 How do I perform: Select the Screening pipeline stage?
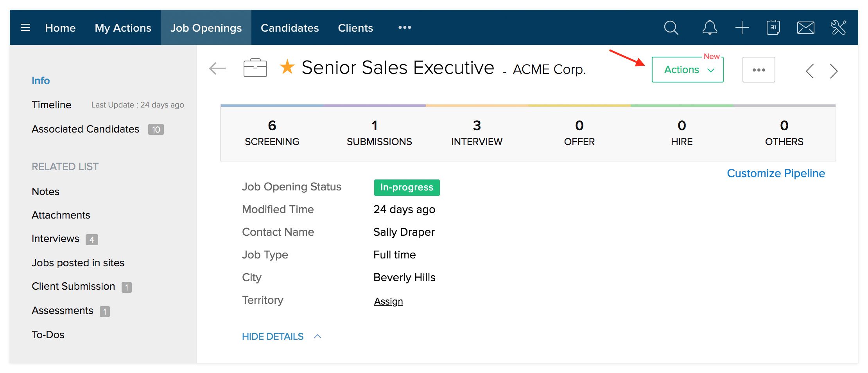point(272,133)
